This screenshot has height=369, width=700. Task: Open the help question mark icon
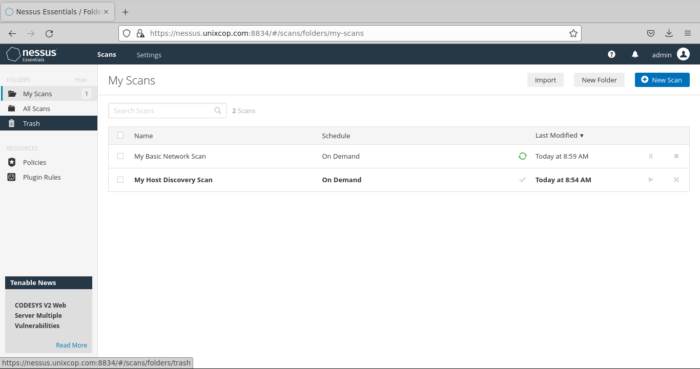coord(612,54)
